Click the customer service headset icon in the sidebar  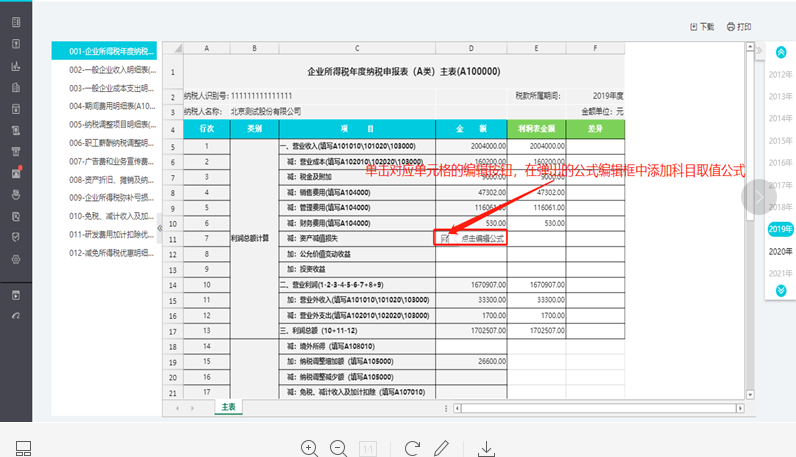point(16,316)
